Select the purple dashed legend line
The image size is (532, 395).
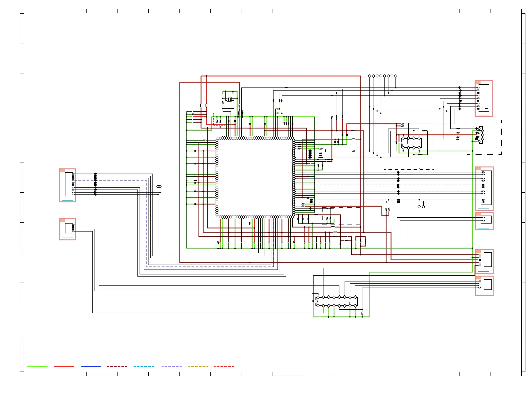pos(171,366)
